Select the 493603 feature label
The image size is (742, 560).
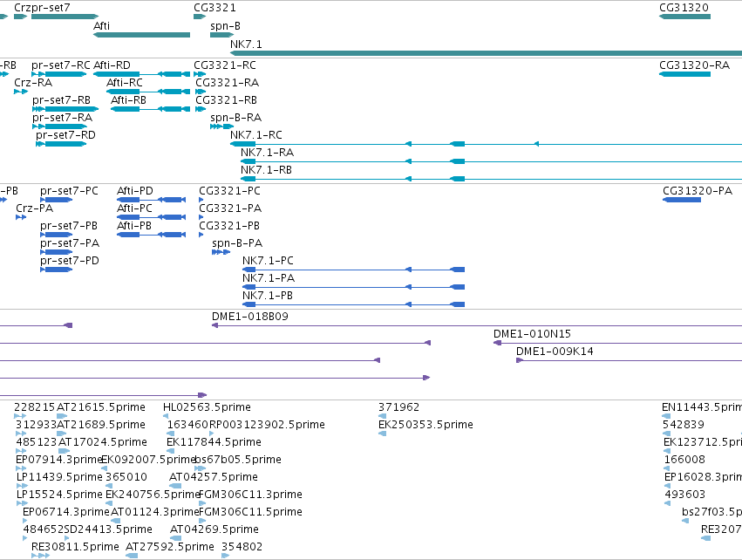point(684,495)
